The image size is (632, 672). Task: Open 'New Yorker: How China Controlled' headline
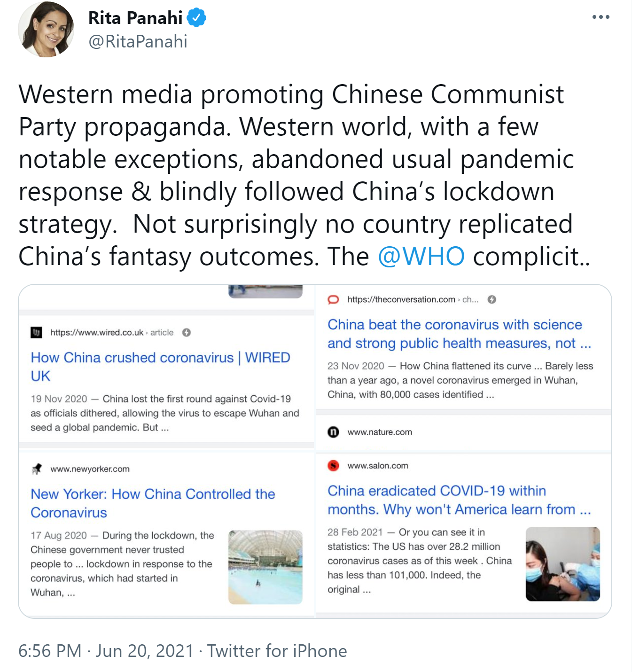153,503
